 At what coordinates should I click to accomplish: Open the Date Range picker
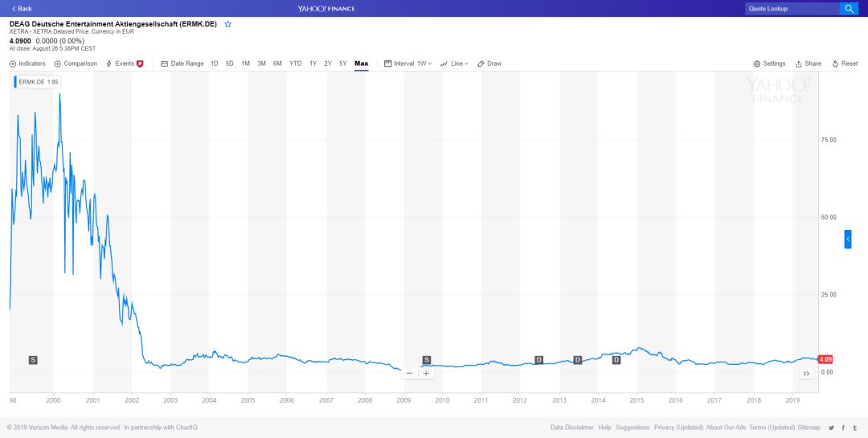pyautogui.click(x=182, y=63)
